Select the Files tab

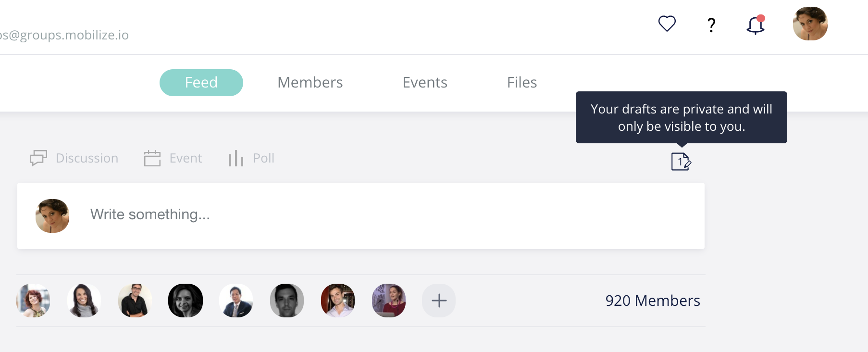coord(522,83)
